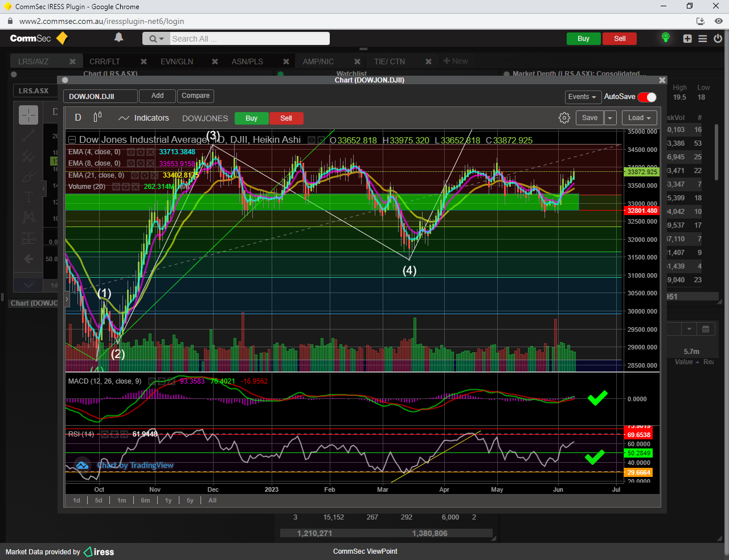The image size is (729, 560).
Task: Open the D interval selector
Action: coord(78,117)
